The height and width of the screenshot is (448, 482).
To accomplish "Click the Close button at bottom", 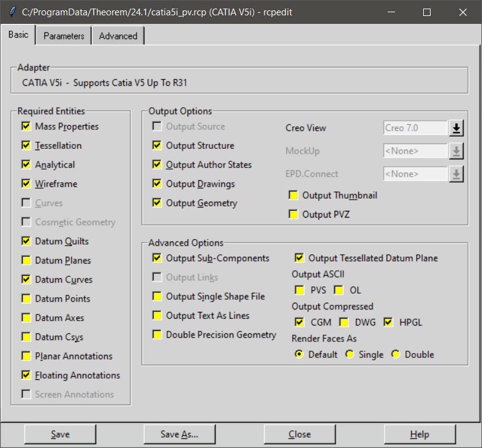I will click(299, 434).
